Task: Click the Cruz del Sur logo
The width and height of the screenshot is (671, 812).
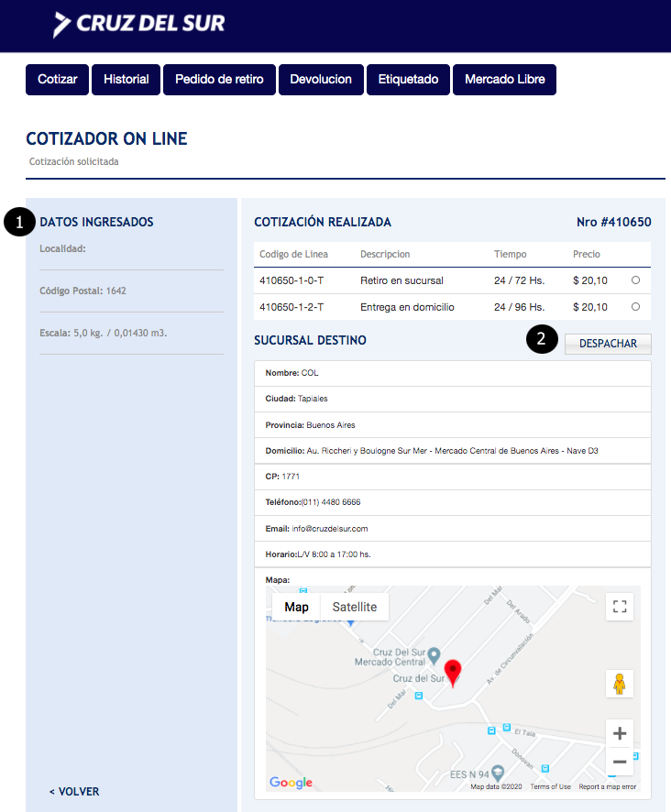Action: point(139,24)
